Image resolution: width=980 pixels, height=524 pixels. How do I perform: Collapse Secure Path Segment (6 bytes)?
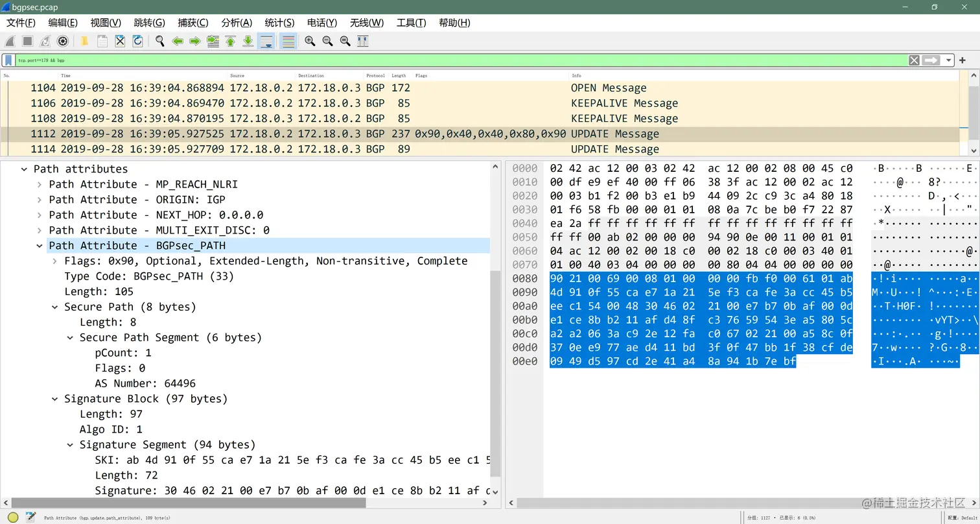coord(71,338)
